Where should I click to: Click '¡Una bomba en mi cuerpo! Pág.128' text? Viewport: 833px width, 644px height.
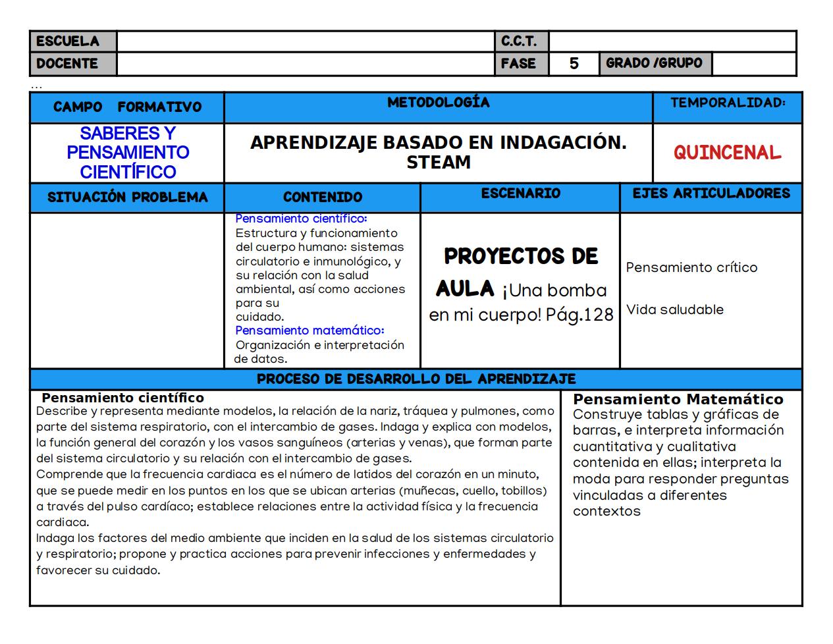point(522,303)
